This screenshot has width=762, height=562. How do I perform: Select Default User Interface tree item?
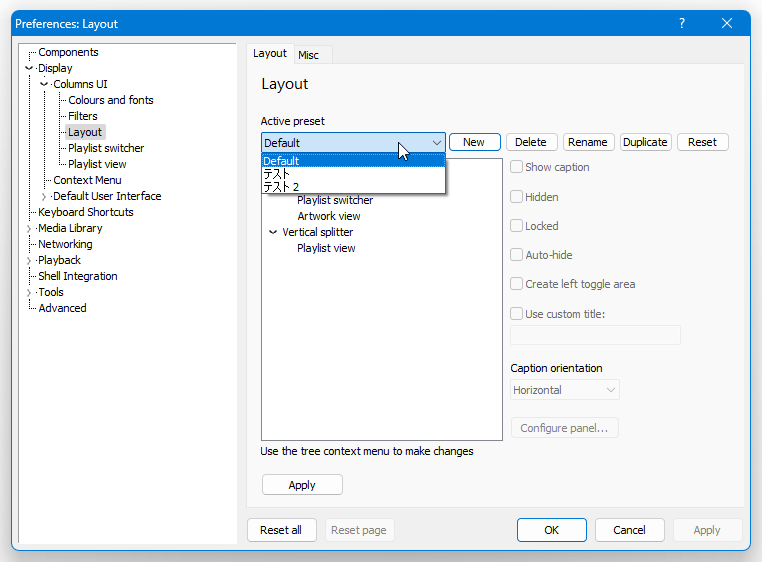click(x=107, y=196)
